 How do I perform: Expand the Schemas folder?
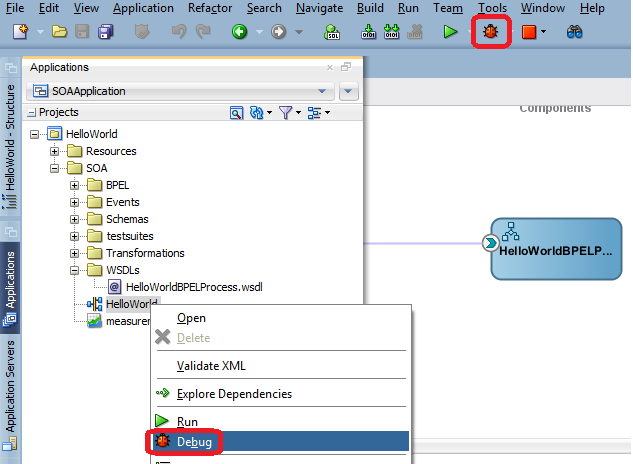pyautogui.click(x=74, y=219)
